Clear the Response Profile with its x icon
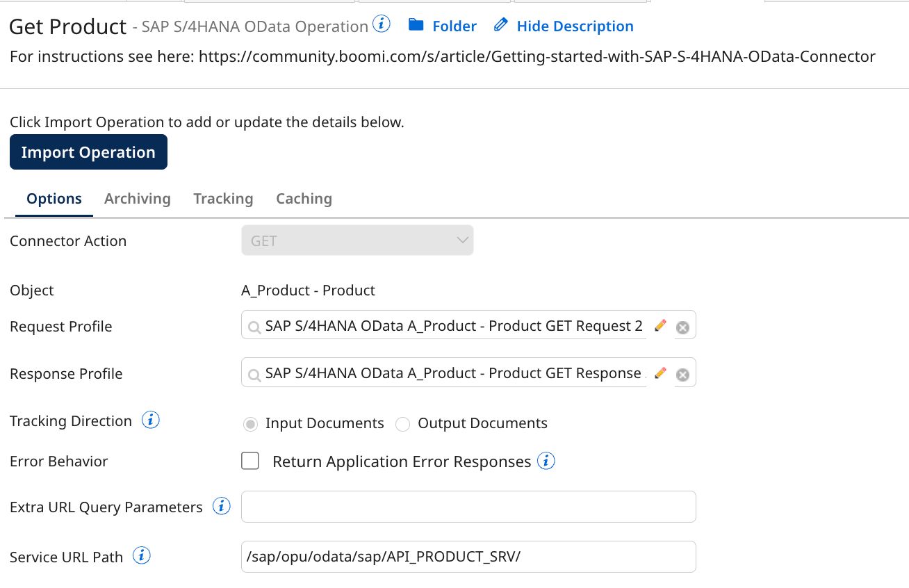Screen dimensions: 909x588 682,373
